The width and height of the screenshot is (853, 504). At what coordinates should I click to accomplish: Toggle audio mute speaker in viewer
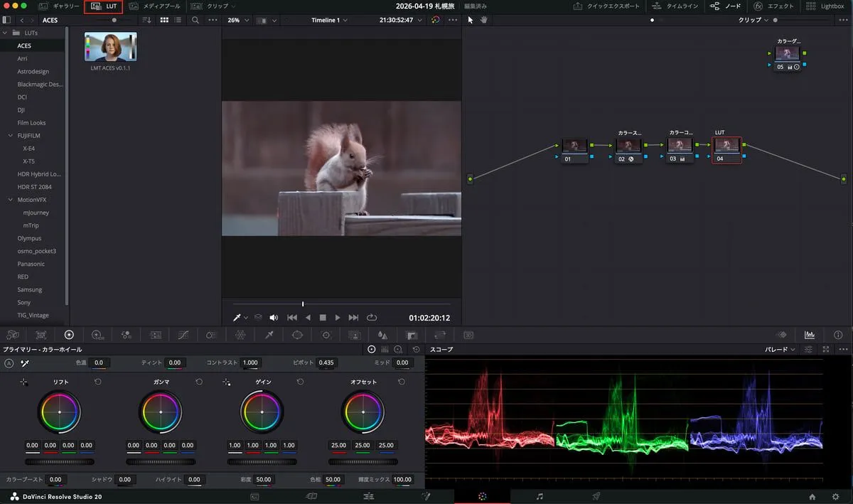click(x=274, y=318)
